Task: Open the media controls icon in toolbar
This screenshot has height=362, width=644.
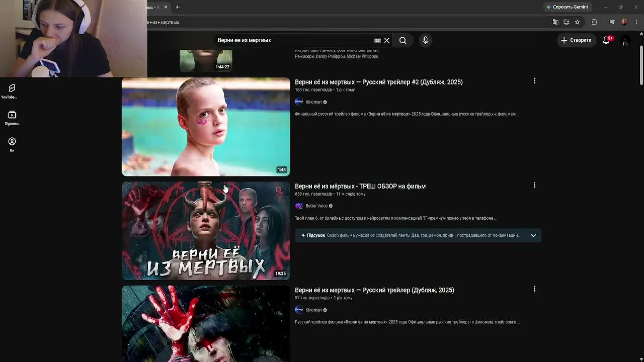Action: [x=612, y=22]
